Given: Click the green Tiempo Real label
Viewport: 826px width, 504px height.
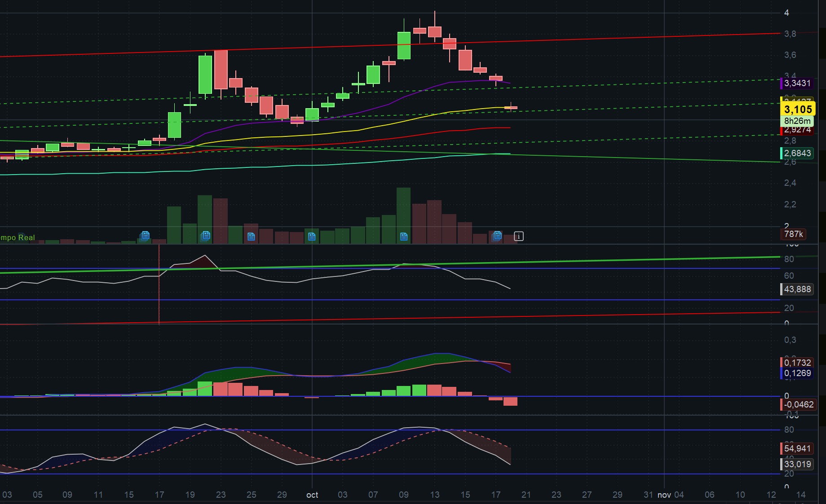Looking at the screenshot, I should [x=17, y=237].
